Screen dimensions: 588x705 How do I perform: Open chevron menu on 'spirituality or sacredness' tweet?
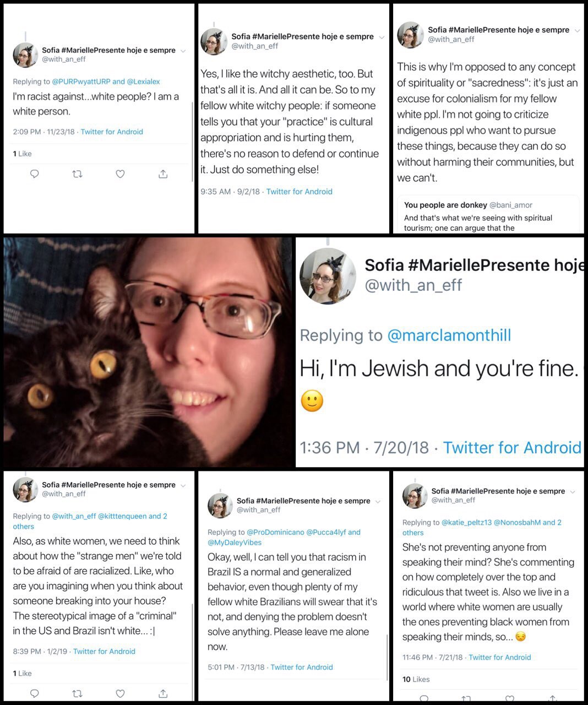[577, 31]
